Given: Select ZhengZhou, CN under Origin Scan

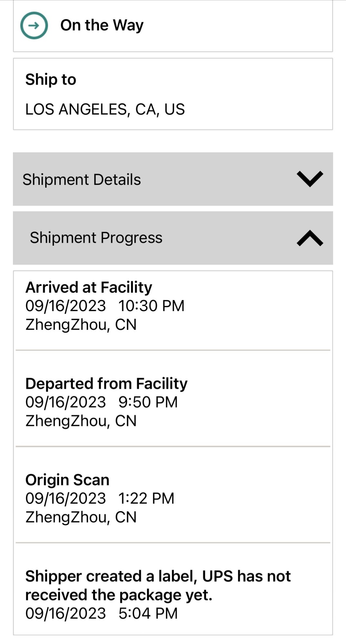Looking at the screenshot, I should pyautogui.click(x=81, y=517).
